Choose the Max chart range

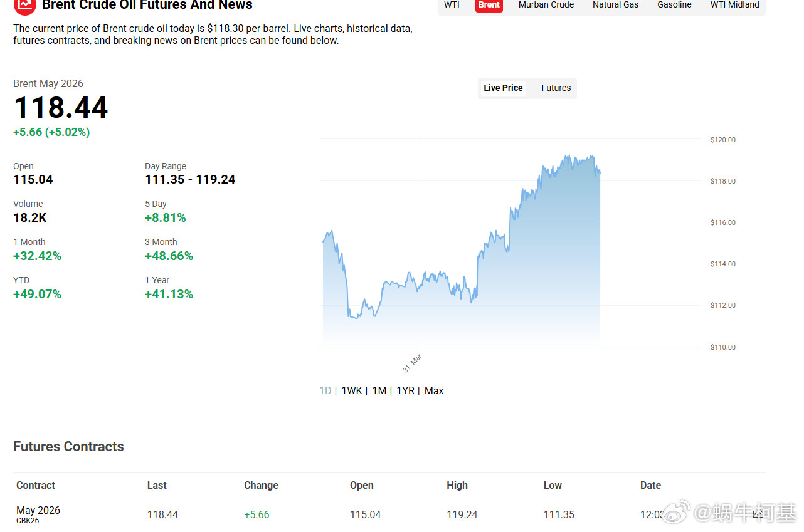click(434, 390)
